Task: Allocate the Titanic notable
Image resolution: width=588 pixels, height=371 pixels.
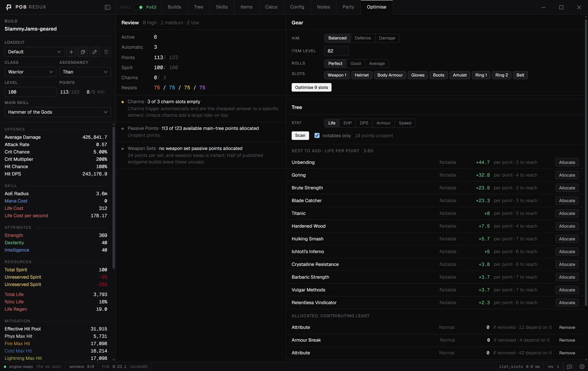Action: pos(567,214)
